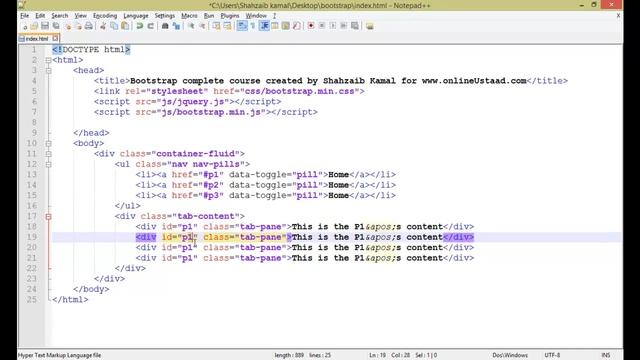Toggle Word wrap in the toolbar
This screenshot has height=360, width=640.
tap(242, 26)
